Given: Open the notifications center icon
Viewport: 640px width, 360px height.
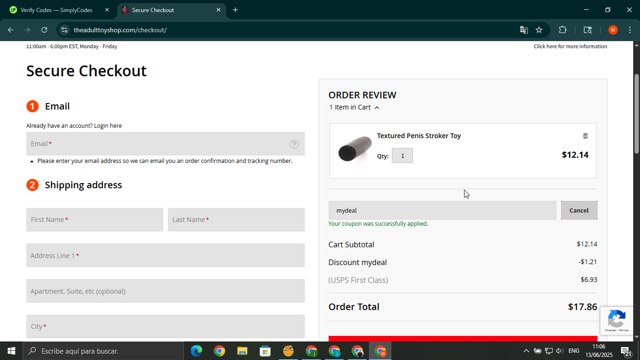Looking at the screenshot, I should click(x=626, y=351).
